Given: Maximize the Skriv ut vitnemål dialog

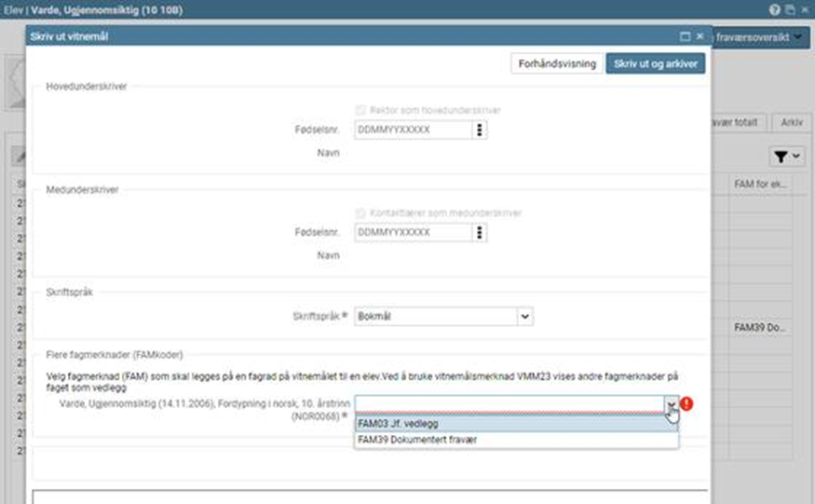Looking at the screenshot, I should 685,36.
